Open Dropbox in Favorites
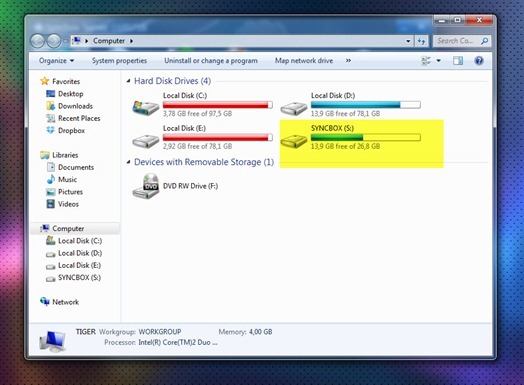The height and width of the screenshot is (385, 524). [x=71, y=131]
